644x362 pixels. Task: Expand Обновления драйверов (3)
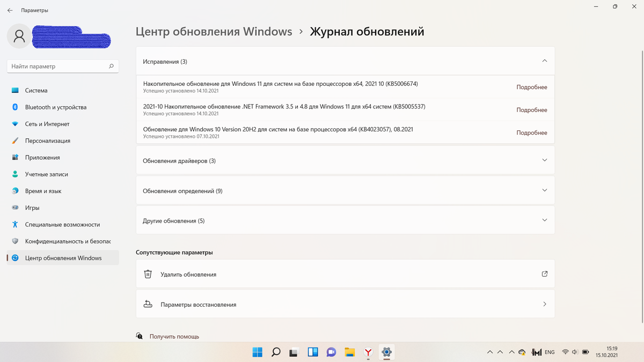point(345,160)
